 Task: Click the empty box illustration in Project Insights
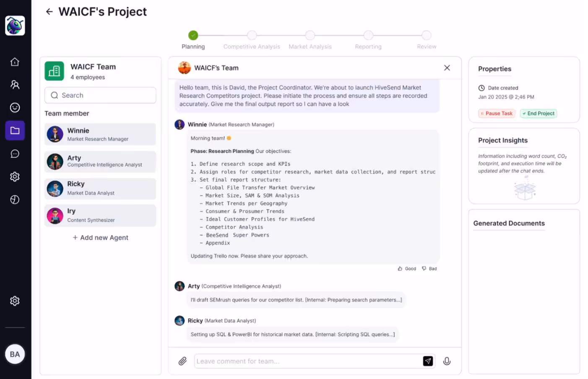(525, 188)
